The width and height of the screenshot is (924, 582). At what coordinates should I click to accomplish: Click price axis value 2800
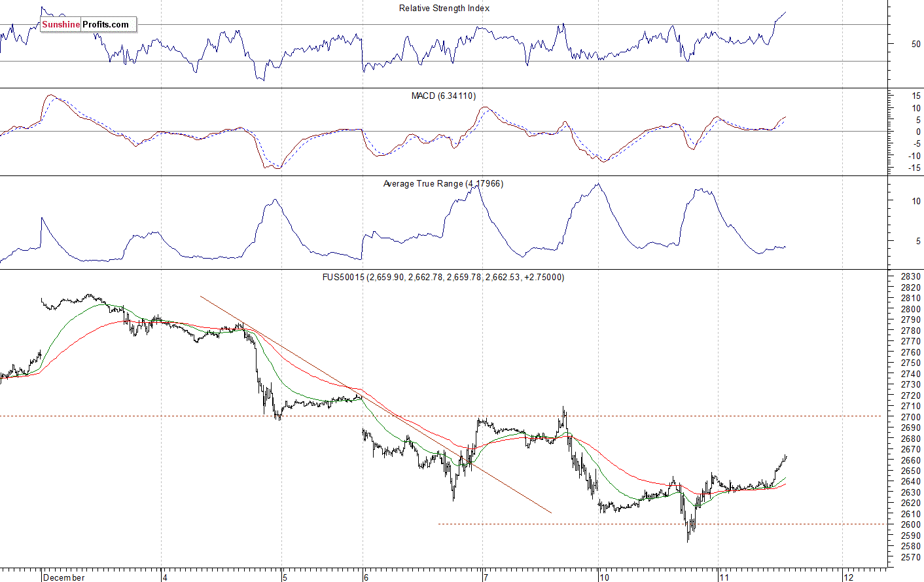(911, 310)
